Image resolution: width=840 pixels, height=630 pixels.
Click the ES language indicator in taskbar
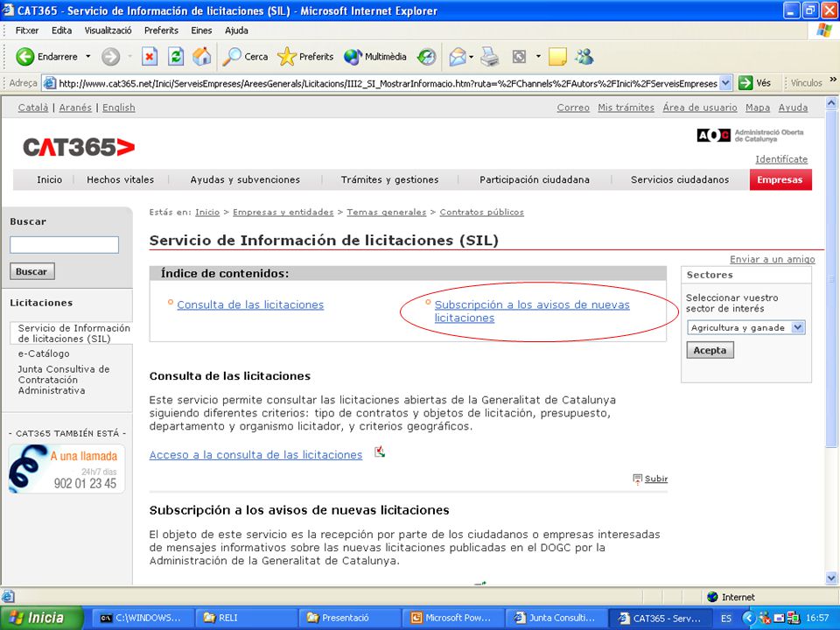pyautogui.click(x=726, y=619)
